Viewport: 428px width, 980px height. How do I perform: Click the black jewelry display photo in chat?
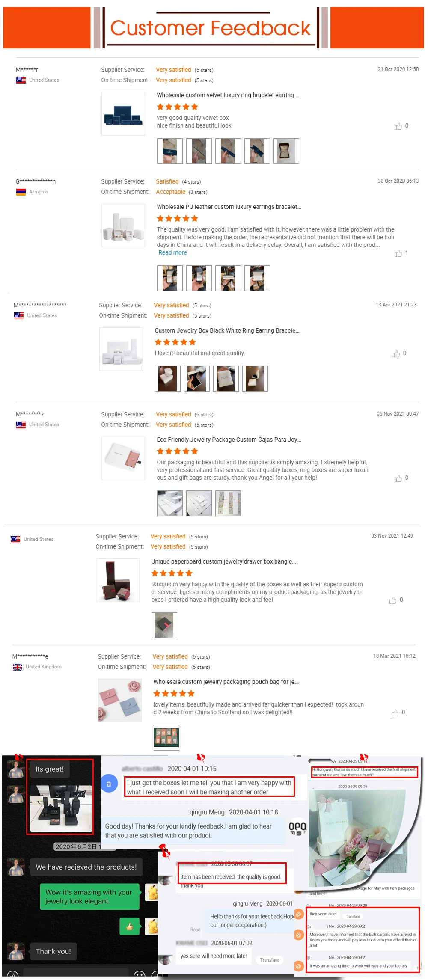pos(62,808)
